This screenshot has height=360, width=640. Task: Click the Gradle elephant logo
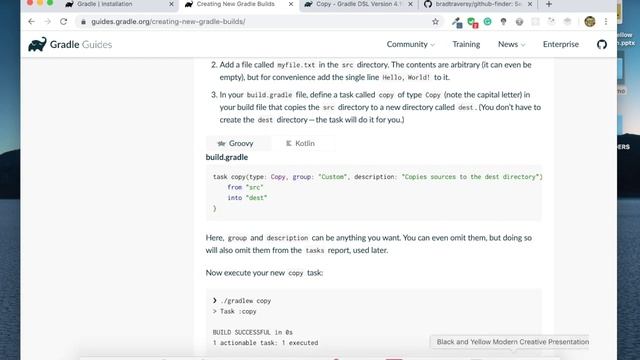tap(37, 44)
